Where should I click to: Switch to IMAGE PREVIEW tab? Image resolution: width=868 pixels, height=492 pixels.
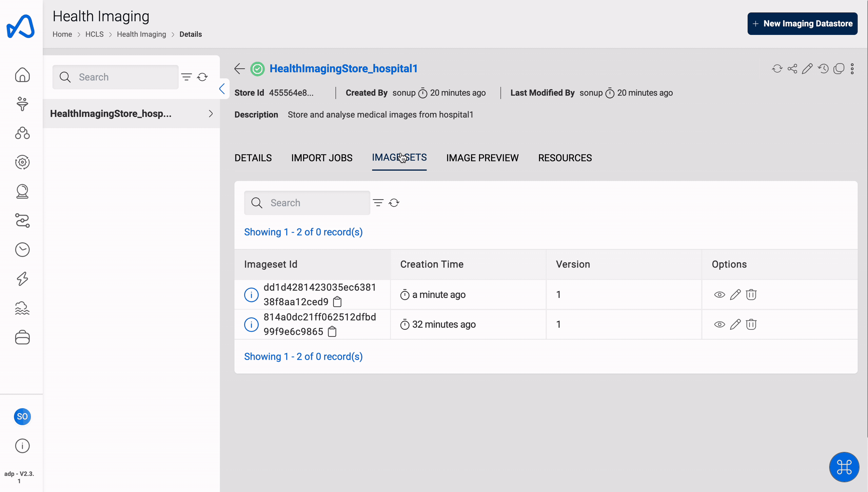[482, 158]
